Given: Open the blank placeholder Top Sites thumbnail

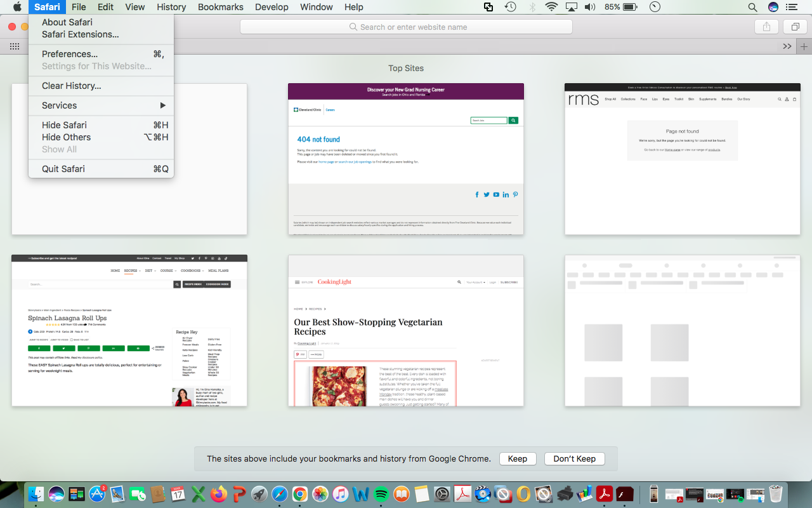Looking at the screenshot, I should point(683,330).
